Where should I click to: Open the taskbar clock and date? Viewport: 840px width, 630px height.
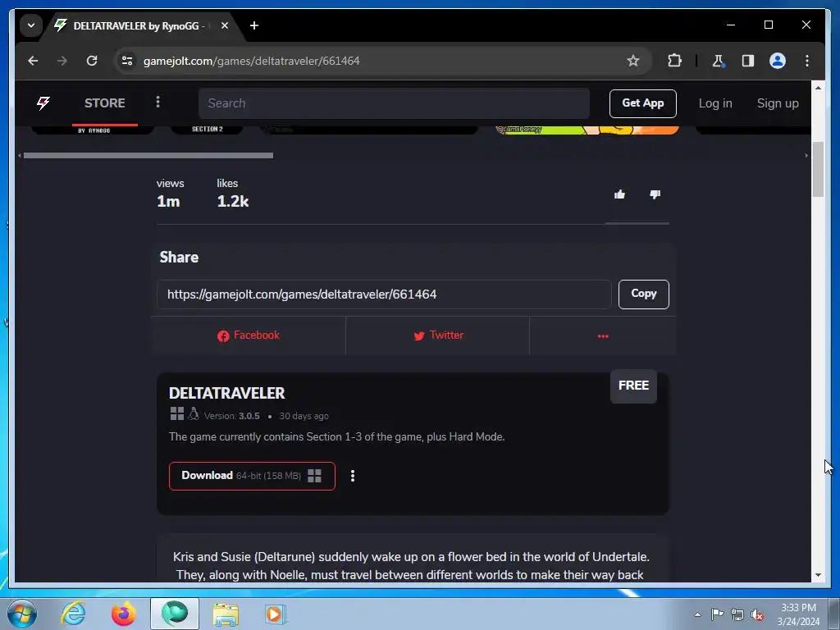[x=798, y=614]
